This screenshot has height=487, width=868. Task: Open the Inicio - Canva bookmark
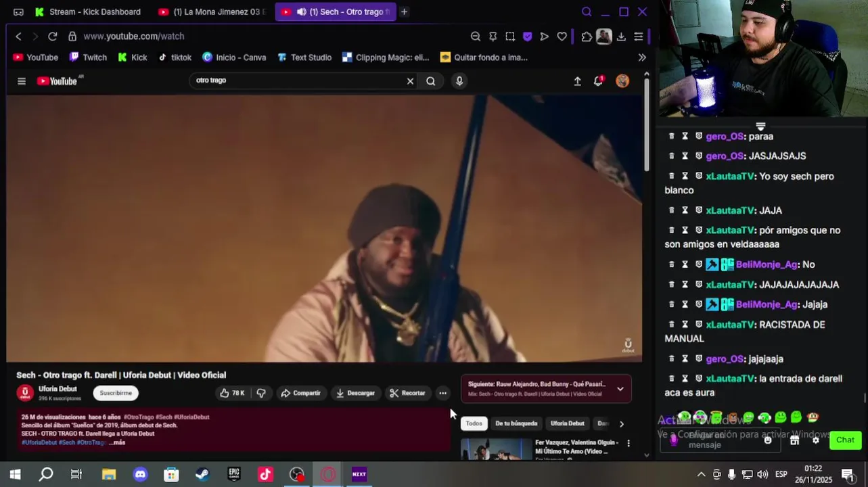pyautogui.click(x=234, y=57)
